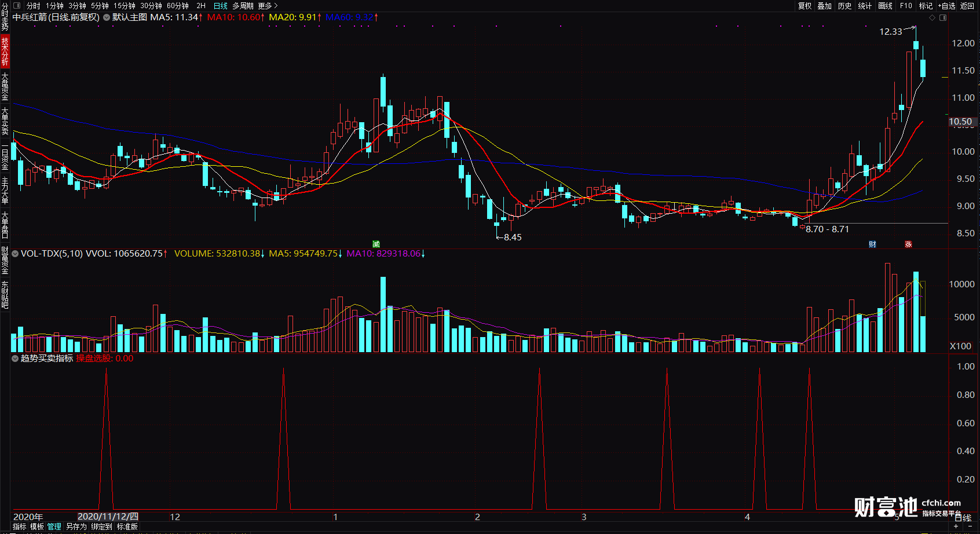Click the 标记 mark button
This screenshot has height=534, width=980.
(926, 6)
